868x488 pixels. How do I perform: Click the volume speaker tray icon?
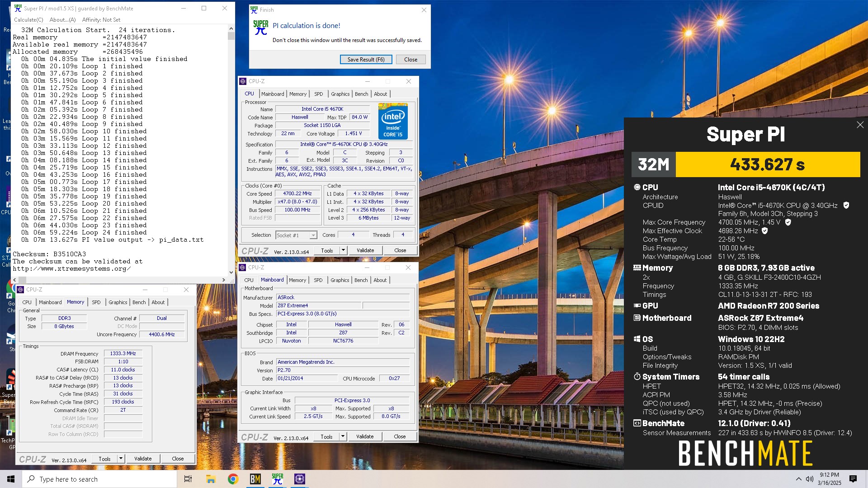(809, 479)
